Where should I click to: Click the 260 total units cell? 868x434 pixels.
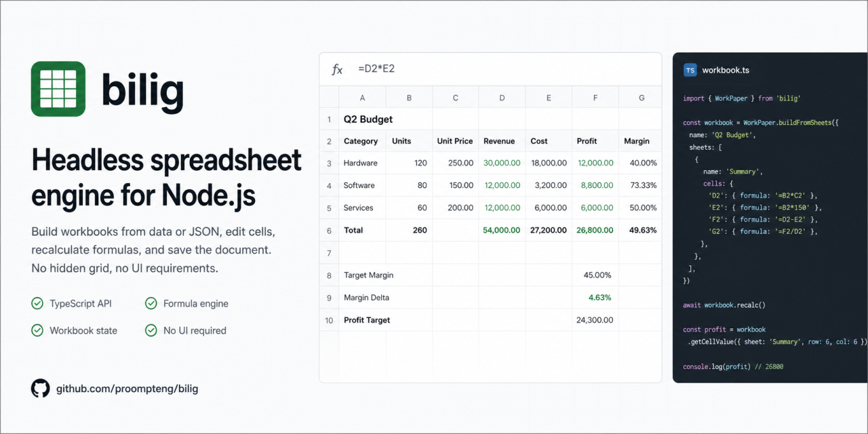409,231
